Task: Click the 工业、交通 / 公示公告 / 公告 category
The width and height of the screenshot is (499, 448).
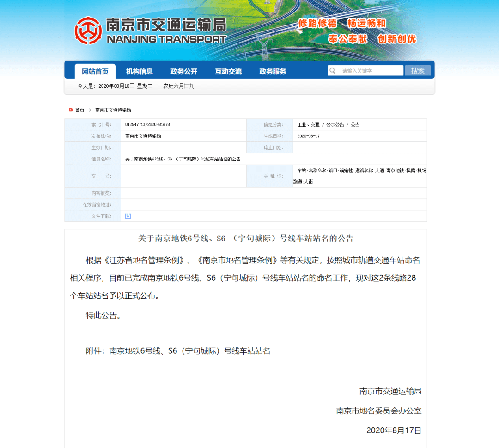Action: pos(329,124)
